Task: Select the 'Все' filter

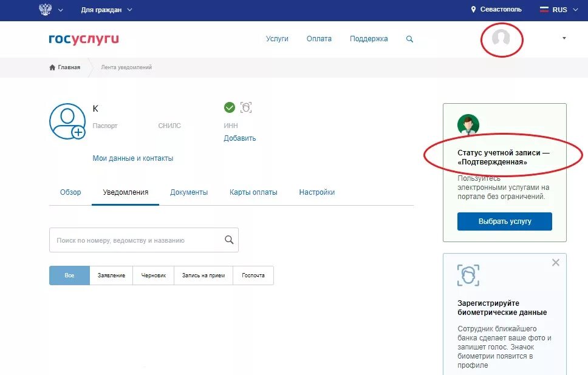Action: 69,275
